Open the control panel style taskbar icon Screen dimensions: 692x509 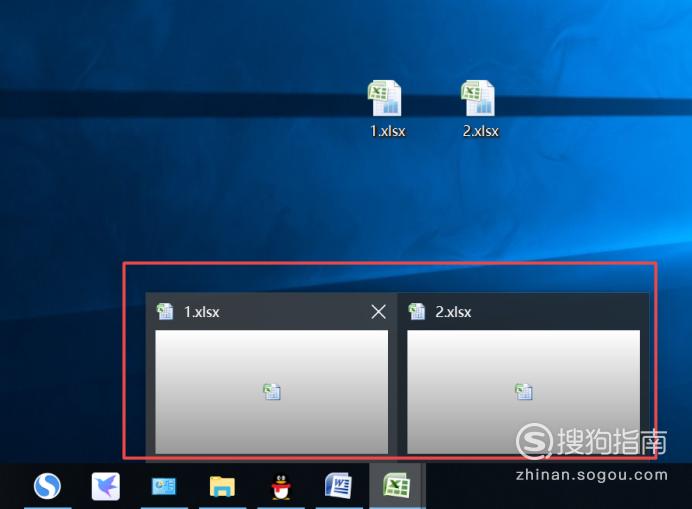(x=164, y=486)
